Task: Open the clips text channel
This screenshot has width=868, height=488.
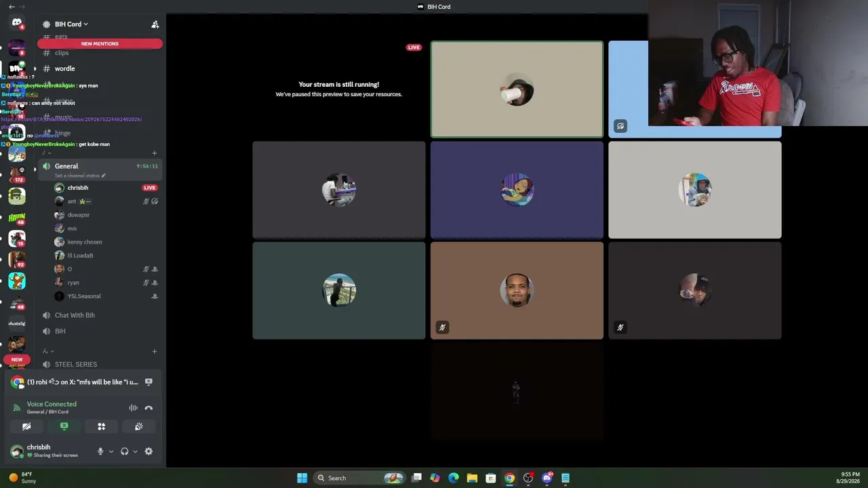Action: pyautogui.click(x=100, y=53)
